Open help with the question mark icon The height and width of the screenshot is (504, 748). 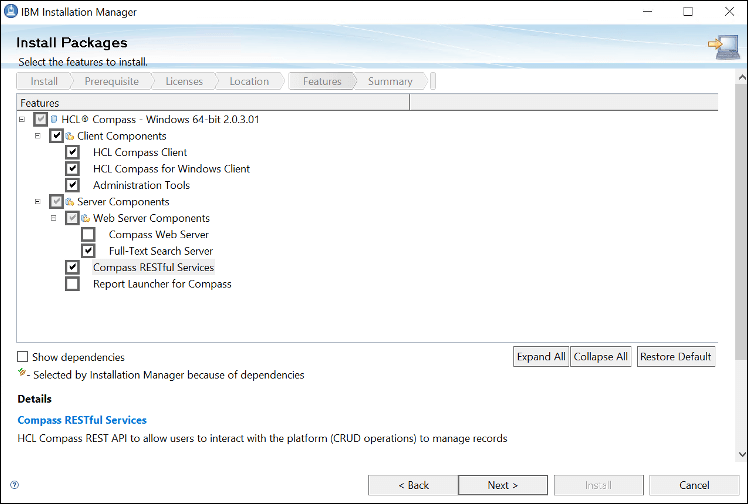pos(15,485)
